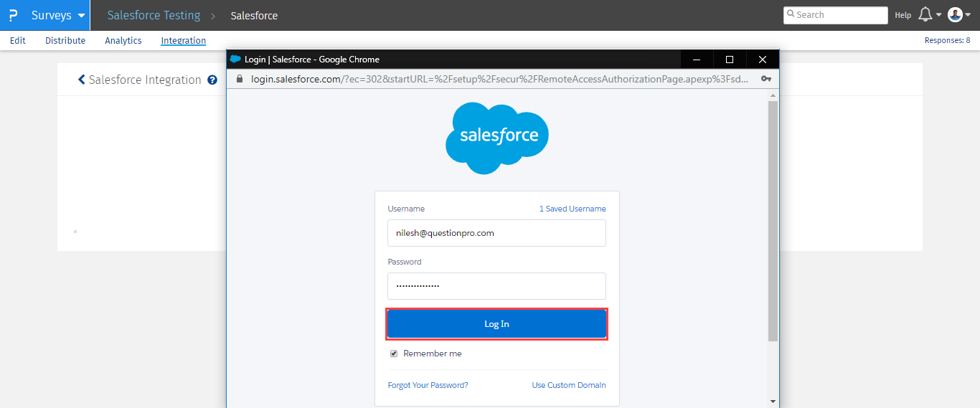Click the Log In button
Screen dimensions: 980x408
click(x=496, y=324)
